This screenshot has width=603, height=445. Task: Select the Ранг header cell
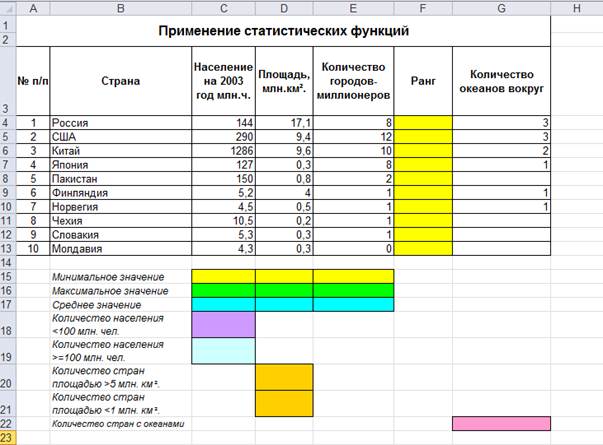[423, 81]
